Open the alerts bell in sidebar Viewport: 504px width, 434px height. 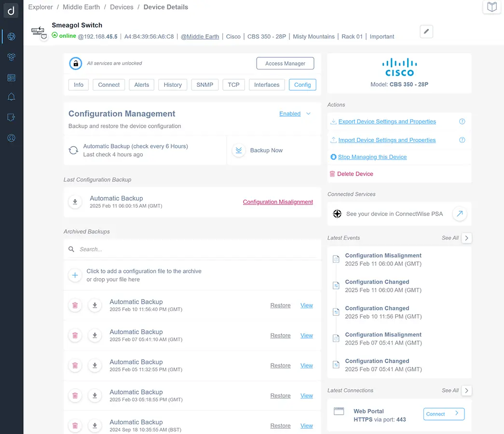[12, 97]
